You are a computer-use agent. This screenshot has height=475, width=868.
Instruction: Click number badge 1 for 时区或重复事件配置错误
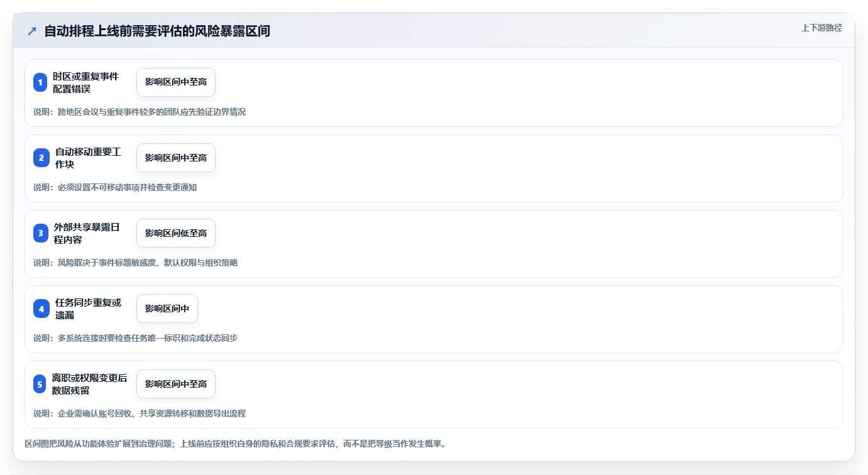pyautogui.click(x=40, y=82)
